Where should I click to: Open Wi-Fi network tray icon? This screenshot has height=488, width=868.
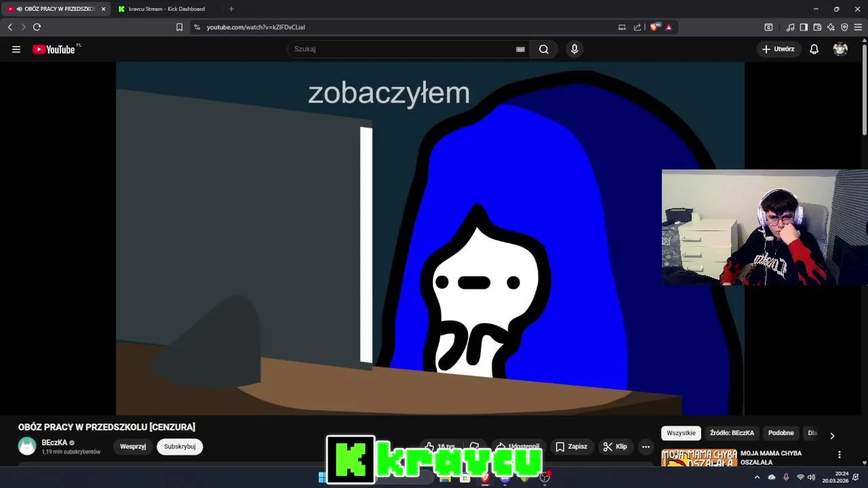click(x=800, y=477)
